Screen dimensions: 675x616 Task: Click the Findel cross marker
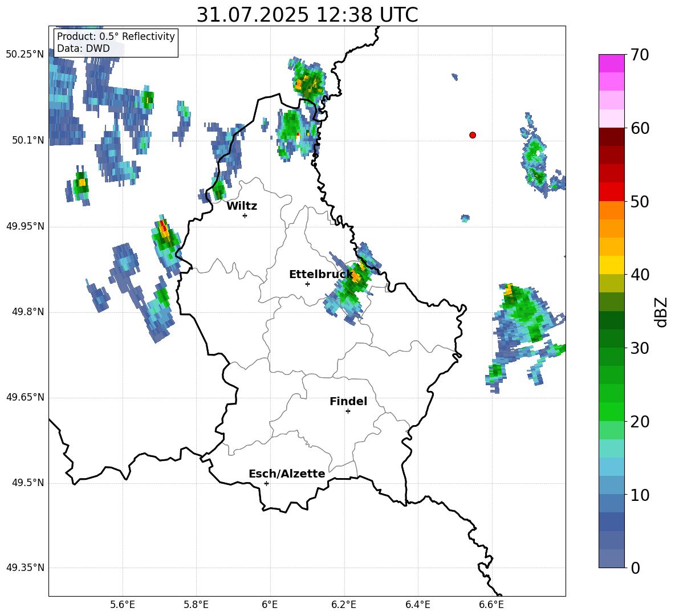pos(348,411)
